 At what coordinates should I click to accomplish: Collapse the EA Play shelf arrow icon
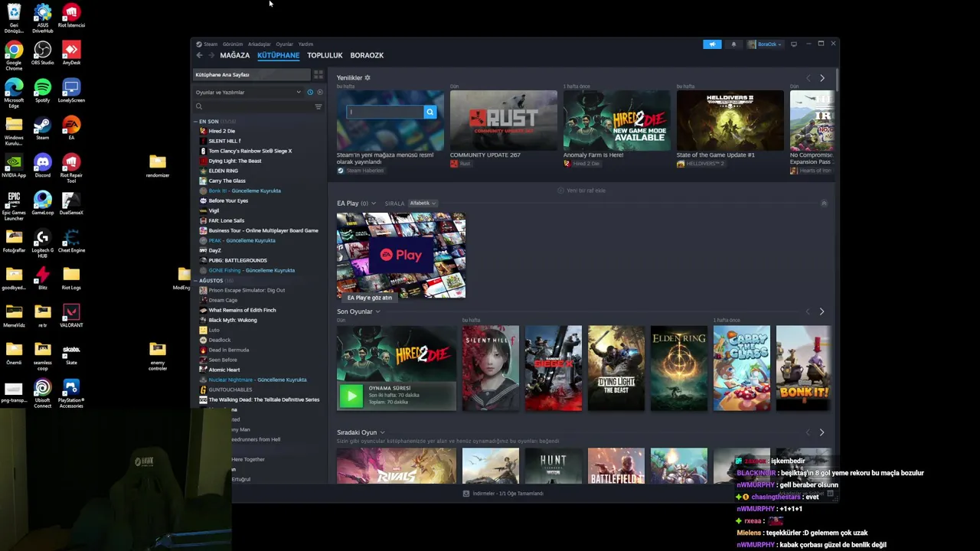(824, 203)
